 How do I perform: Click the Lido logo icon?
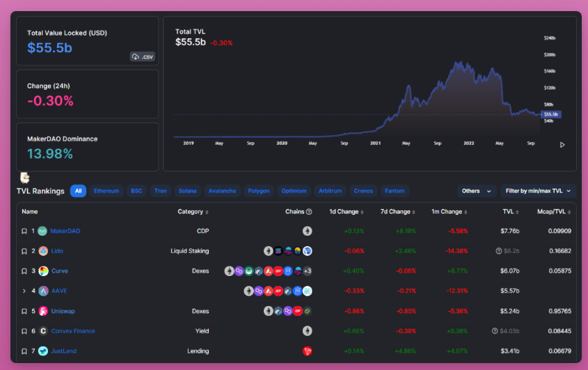[x=43, y=251]
